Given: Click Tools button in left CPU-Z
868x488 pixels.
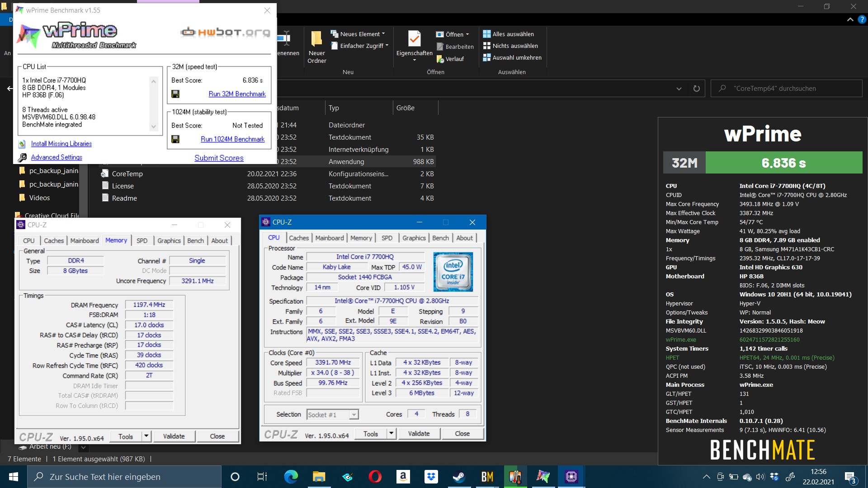Looking at the screenshot, I should pyautogui.click(x=126, y=436).
